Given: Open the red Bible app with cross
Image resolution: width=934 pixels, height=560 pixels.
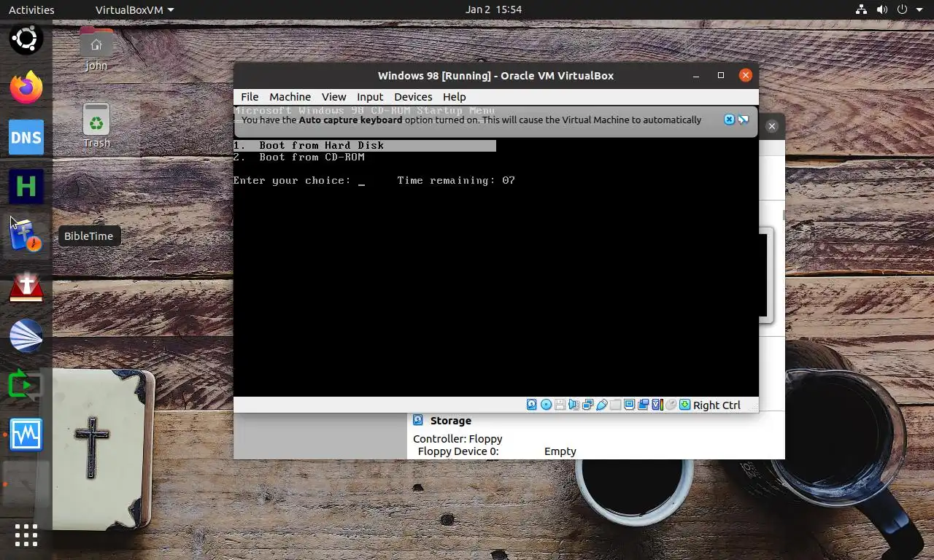Looking at the screenshot, I should (26, 286).
